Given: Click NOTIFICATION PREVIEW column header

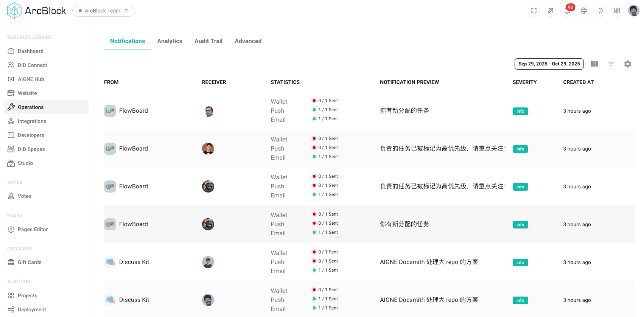Looking at the screenshot, I should (409, 82).
